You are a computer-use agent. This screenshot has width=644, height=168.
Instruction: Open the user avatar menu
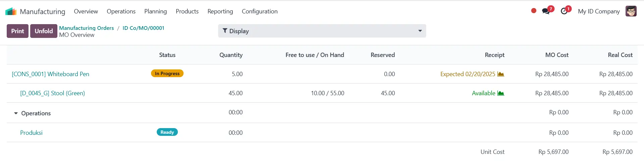click(631, 11)
